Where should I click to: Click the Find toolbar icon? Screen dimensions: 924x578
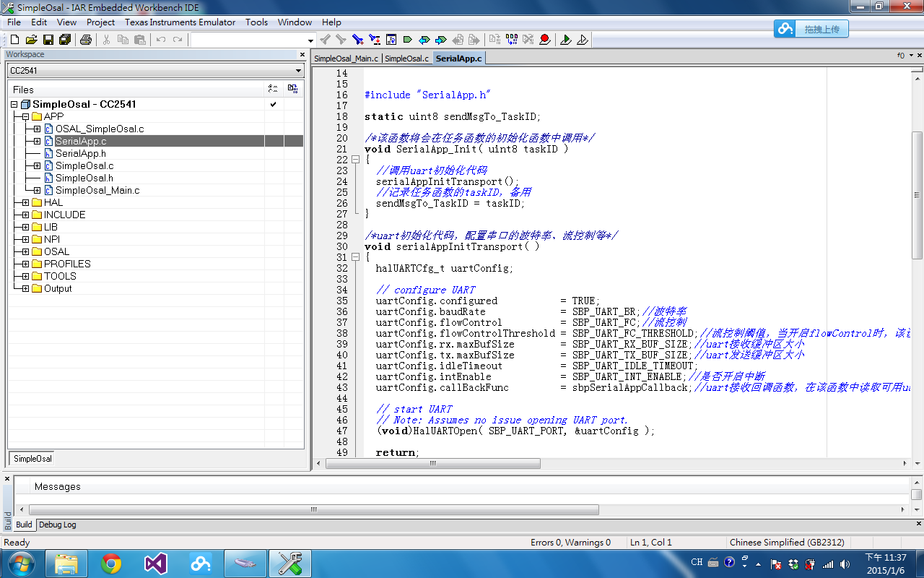pos(357,40)
